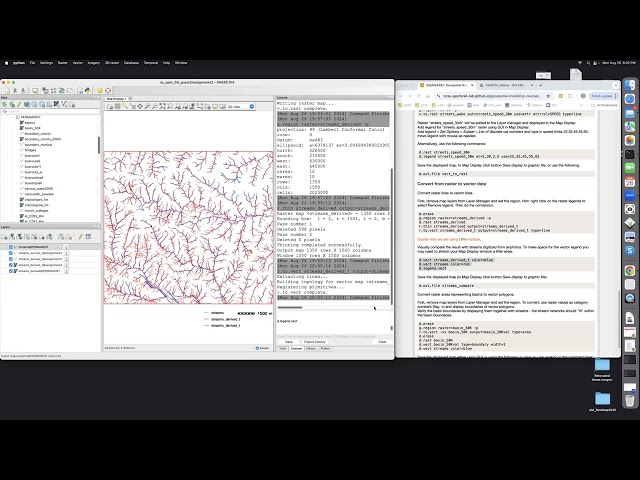This screenshot has width=640, height=480.
Task: Open Google Chrome from the Dock
Action: coord(630,270)
